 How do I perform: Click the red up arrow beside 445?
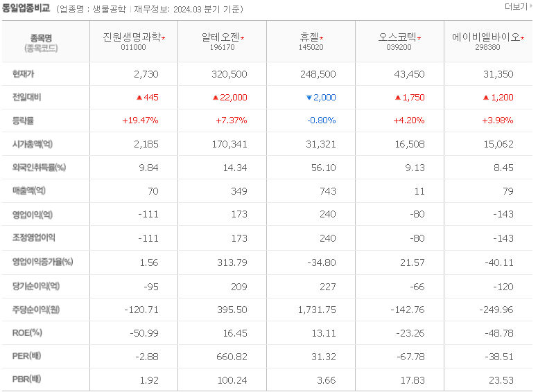click(139, 98)
